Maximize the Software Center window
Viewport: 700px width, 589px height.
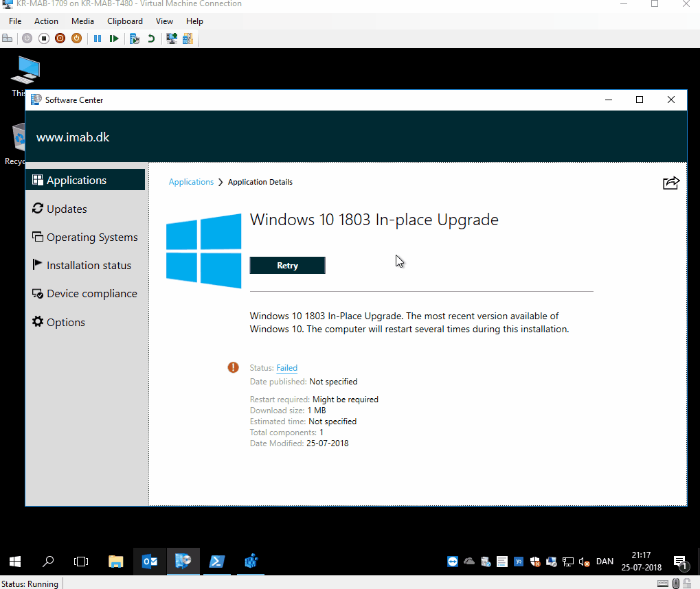[x=640, y=100]
